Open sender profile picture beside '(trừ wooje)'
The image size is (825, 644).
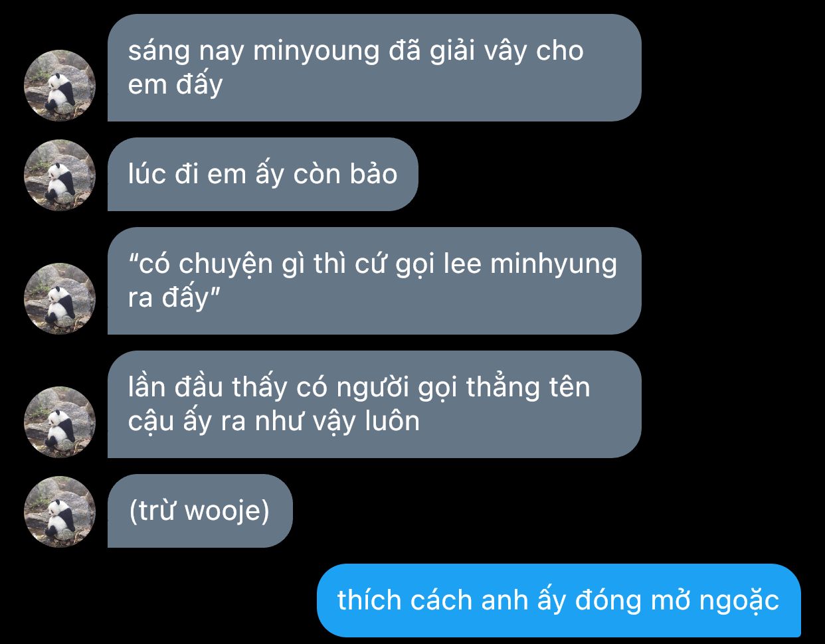[x=60, y=512]
